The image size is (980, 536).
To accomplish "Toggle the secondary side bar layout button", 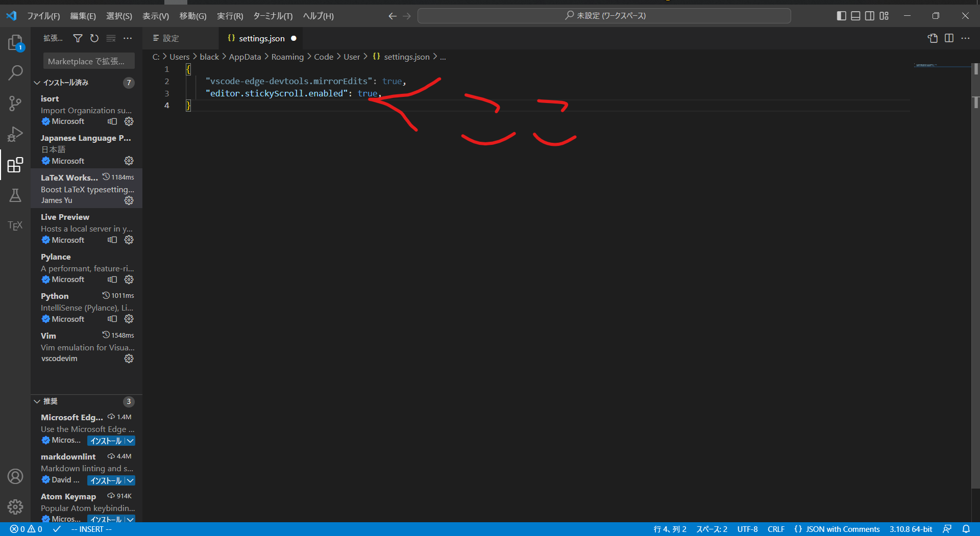I will click(x=870, y=16).
